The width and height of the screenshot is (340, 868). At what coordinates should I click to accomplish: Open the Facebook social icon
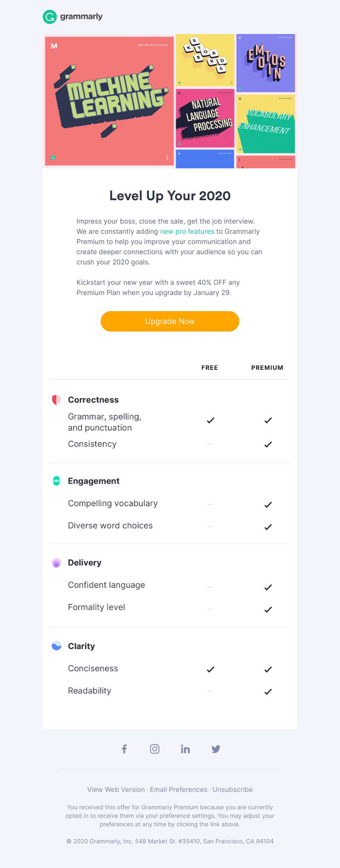[124, 749]
